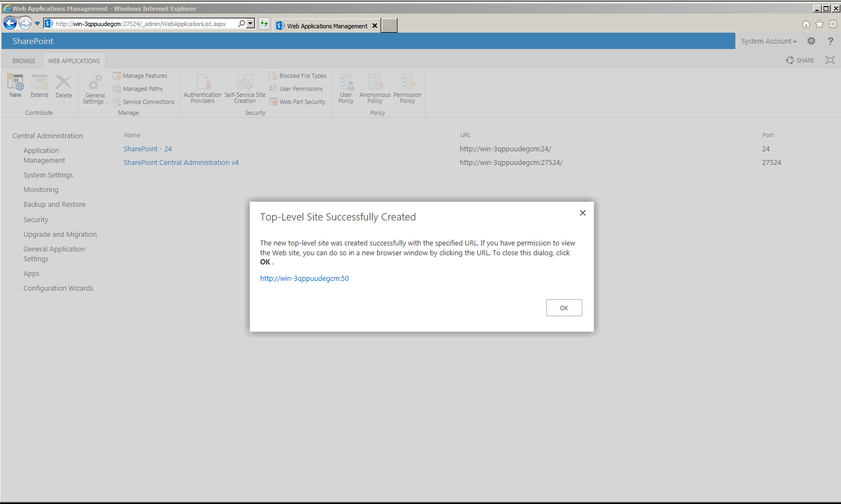Open the recent pages dropdown arrow
The height and width of the screenshot is (504, 841).
(x=37, y=23)
